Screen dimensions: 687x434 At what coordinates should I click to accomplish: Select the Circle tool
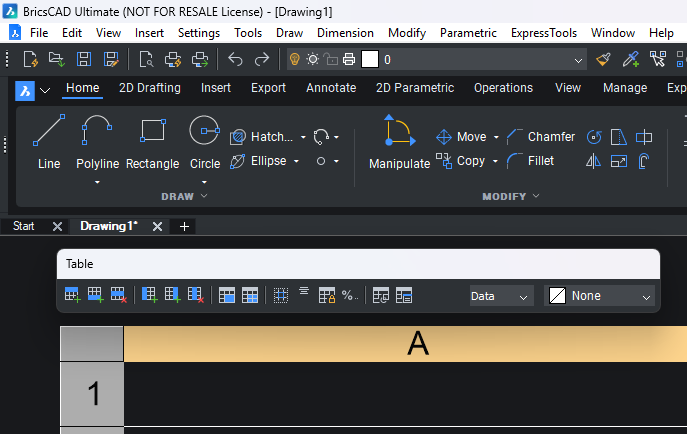(205, 141)
